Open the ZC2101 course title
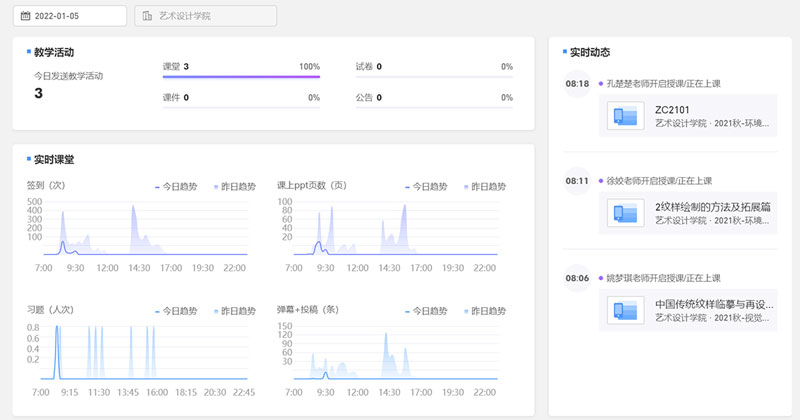This screenshot has height=420, width=800. pos(672,110)
